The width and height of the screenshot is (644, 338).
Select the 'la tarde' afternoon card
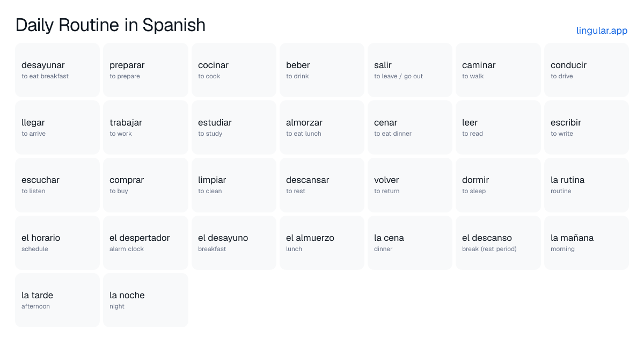(x=57, y=300)
